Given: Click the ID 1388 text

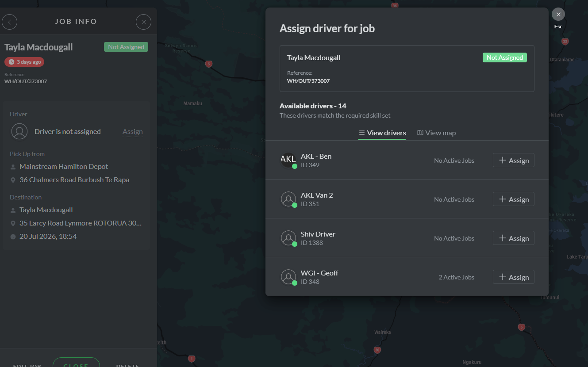Looking at the screenshot, I should tap(312, 243).
